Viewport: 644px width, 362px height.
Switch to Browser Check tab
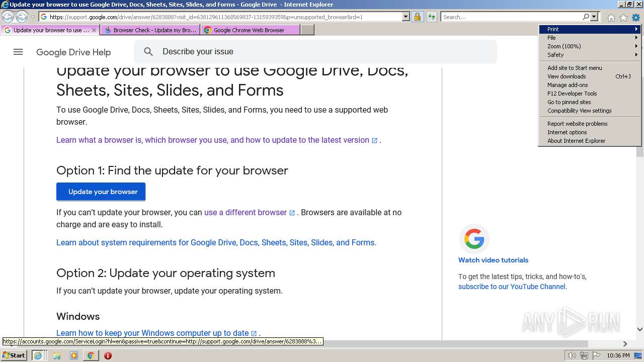[150, 30]
